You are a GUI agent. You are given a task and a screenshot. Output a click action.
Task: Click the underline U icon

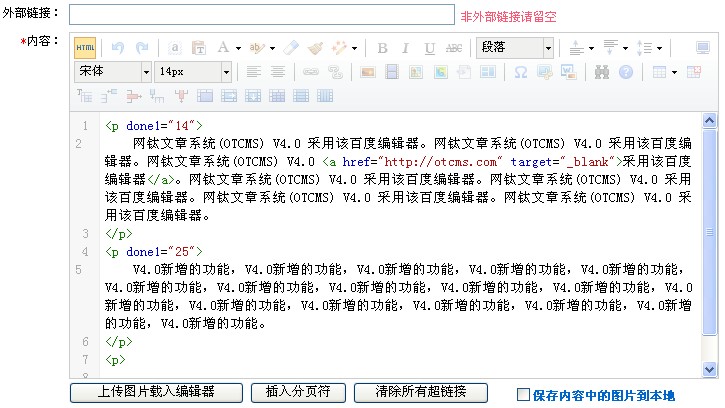(x=430, y=47)
